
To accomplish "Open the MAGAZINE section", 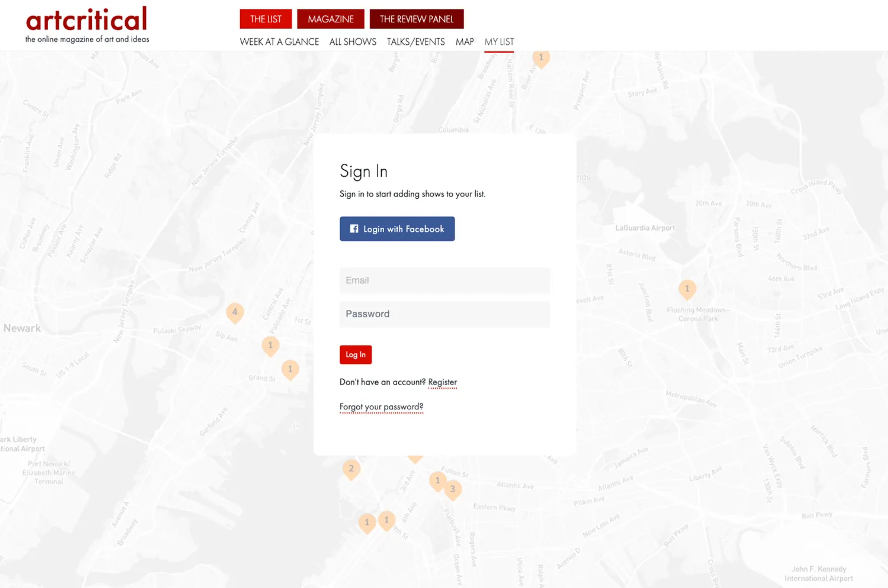I will (x=330, y=19).
